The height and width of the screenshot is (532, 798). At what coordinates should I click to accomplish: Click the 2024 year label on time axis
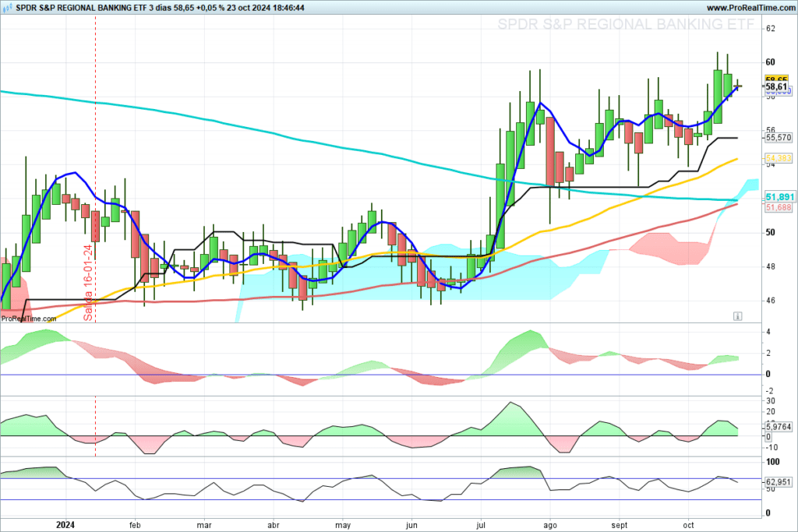[x=65, y=524]
